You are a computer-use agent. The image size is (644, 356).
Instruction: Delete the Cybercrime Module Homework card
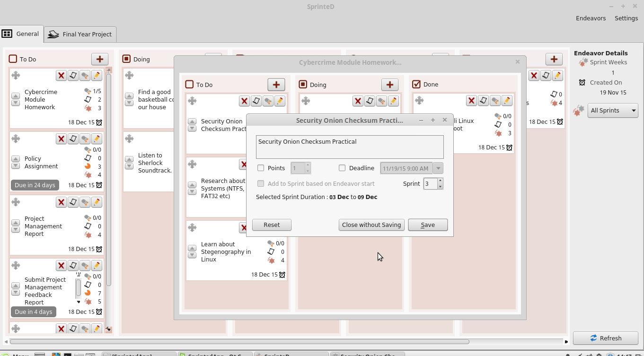[61, 75]
